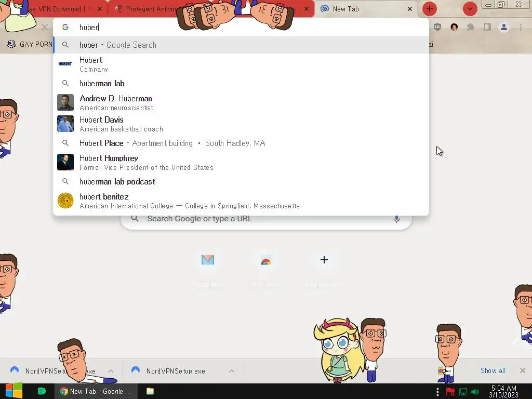Click the Add shortcut plus tile
The height and width of the screenshot is (399, 532).
pos(324,270)
